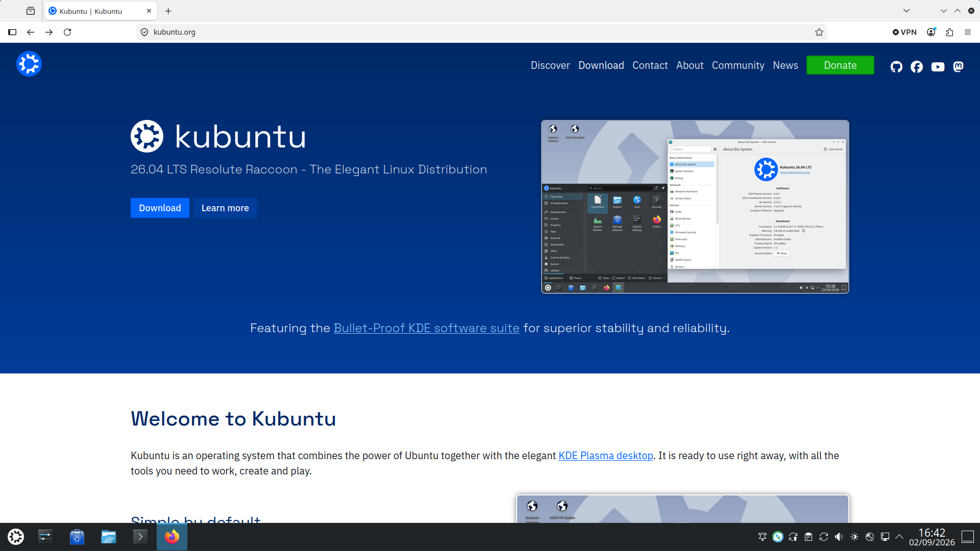The image size is (980, 551).
Task: Open the Discover menu item
Action: pos(550,65)
